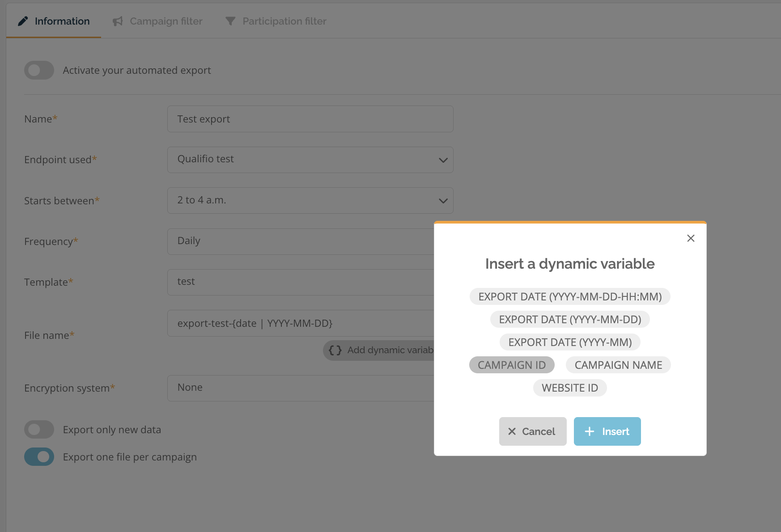This screenshot has height=532, width=781.
Task: Close the dynamic variable dialog with X
Action: pyautogui.click(x=691, y=238)
